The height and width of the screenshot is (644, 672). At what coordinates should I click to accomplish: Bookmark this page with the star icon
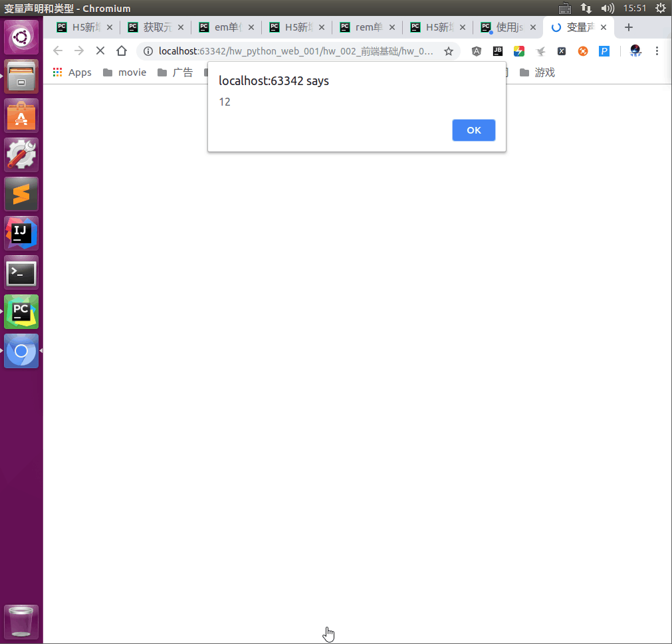tap(448, 51)
